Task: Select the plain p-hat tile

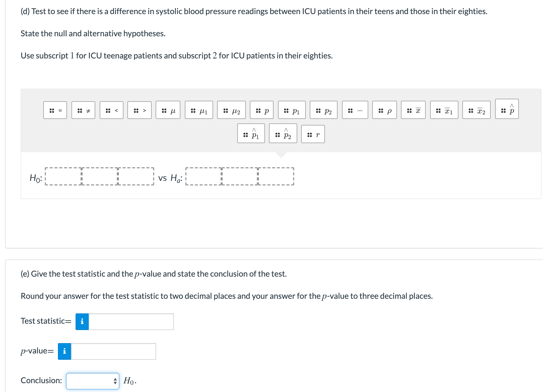Action: (507, 109)
